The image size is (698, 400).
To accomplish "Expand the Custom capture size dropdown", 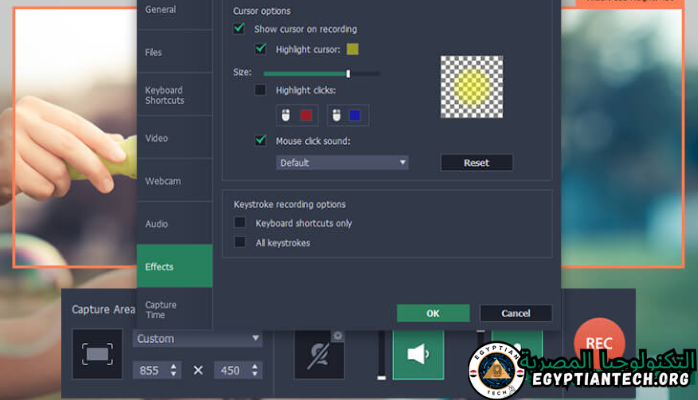I will coord(197,339).
